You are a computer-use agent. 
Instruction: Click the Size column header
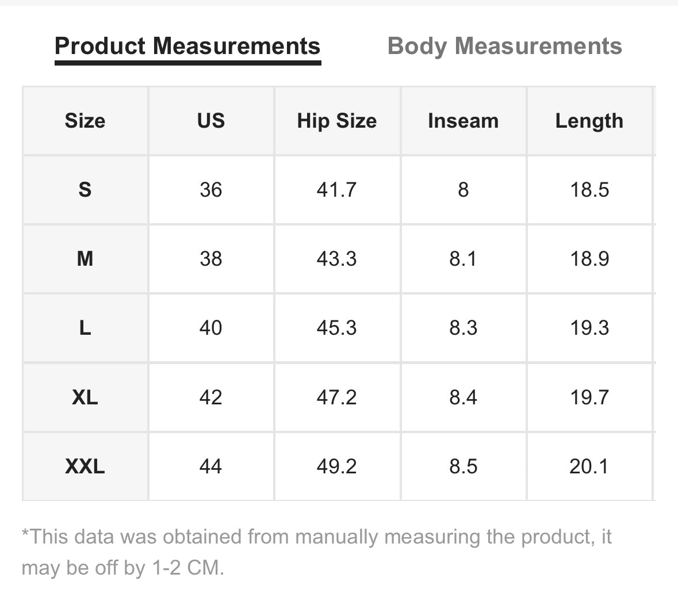click(85, 121)
